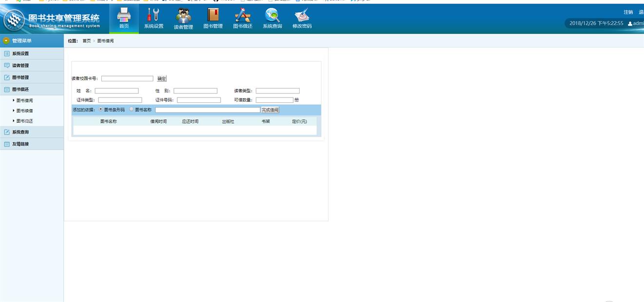The image size is (644, 302).
Task: Expand 系统设置 section in left sidebar
Action: coord(20,54)
